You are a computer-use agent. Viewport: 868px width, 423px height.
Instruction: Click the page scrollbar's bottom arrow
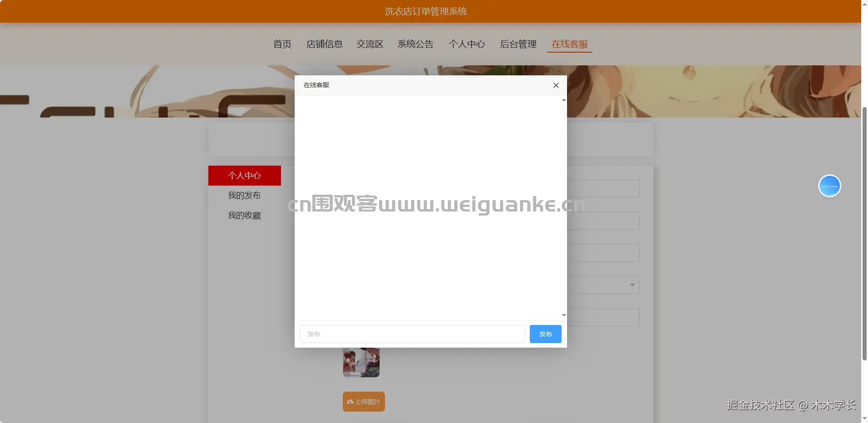(x=864, y=418)
